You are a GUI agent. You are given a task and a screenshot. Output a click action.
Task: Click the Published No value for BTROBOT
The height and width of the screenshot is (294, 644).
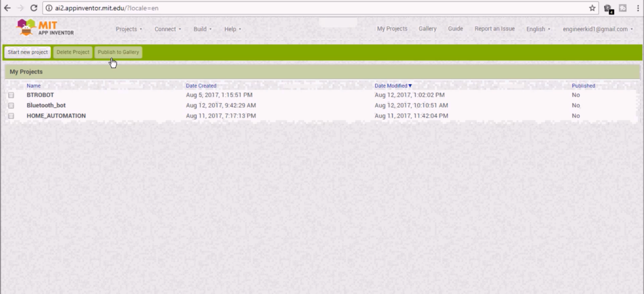576,95
